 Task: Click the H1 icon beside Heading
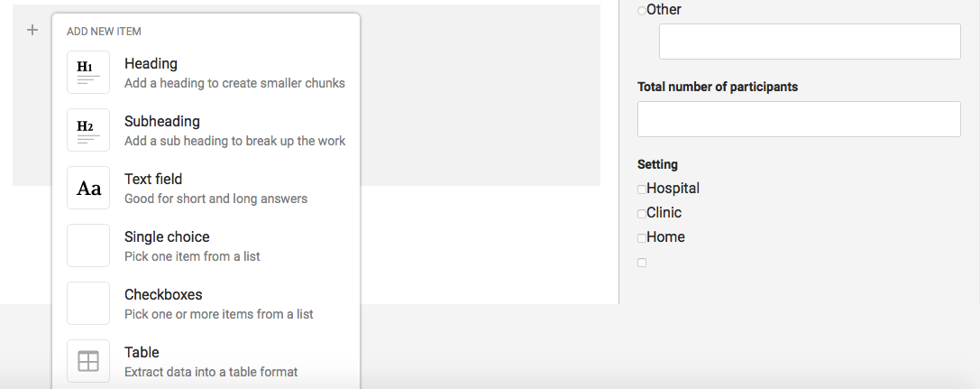88,72
